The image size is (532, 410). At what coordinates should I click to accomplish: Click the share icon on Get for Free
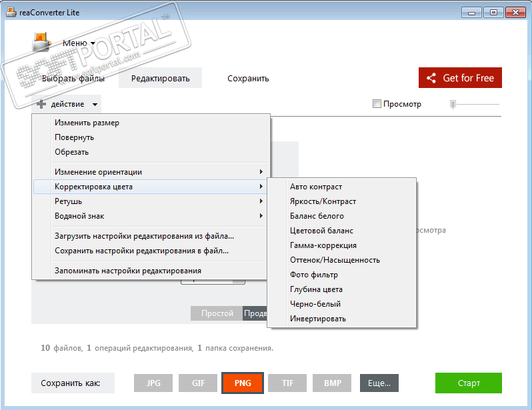(x=431, y=78)
